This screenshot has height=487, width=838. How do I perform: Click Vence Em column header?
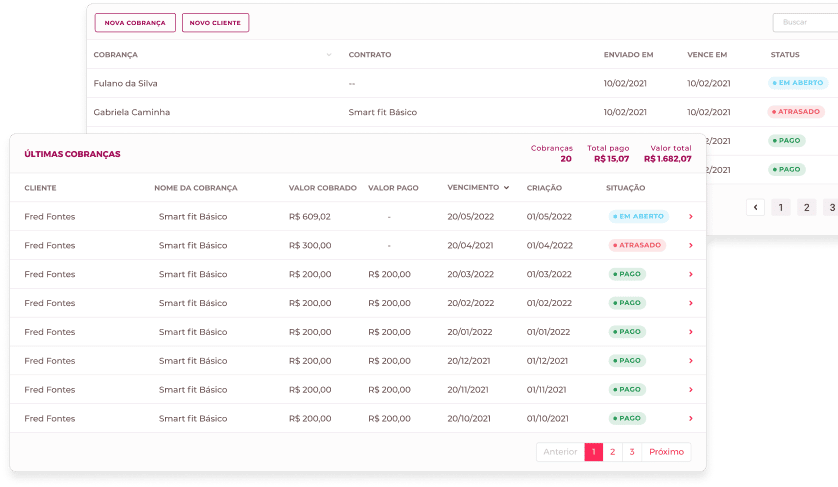[707, 55]
